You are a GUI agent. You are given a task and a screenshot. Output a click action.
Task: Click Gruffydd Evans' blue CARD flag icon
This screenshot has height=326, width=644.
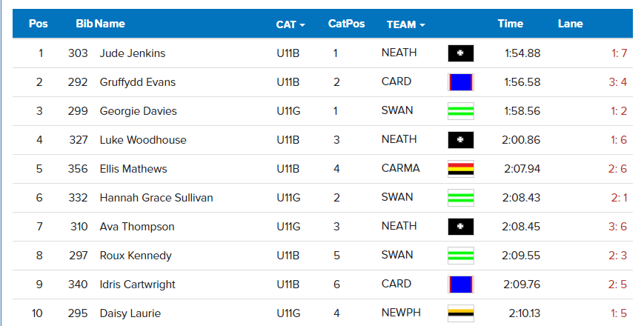(461, 82)
